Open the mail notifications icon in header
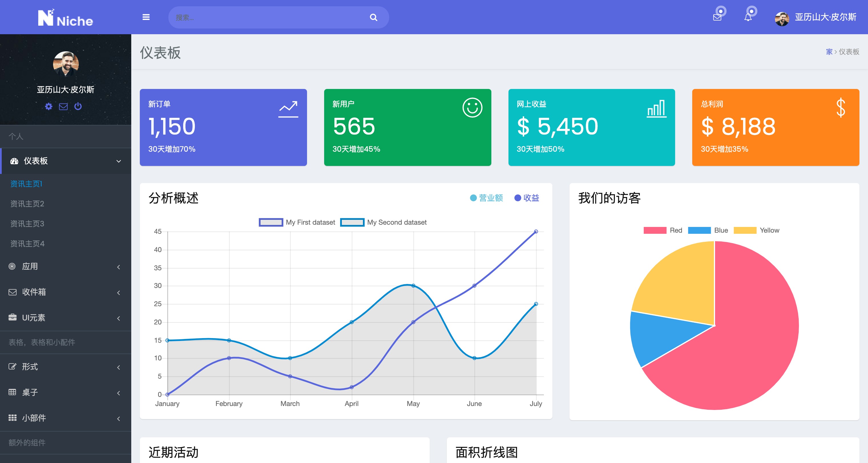The image size is (868, 463). [x=717, y=17]
